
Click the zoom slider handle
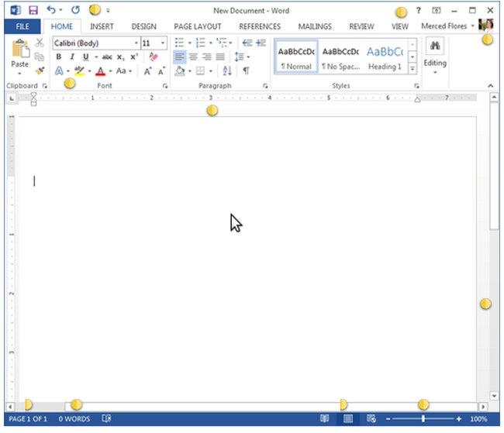423,418
